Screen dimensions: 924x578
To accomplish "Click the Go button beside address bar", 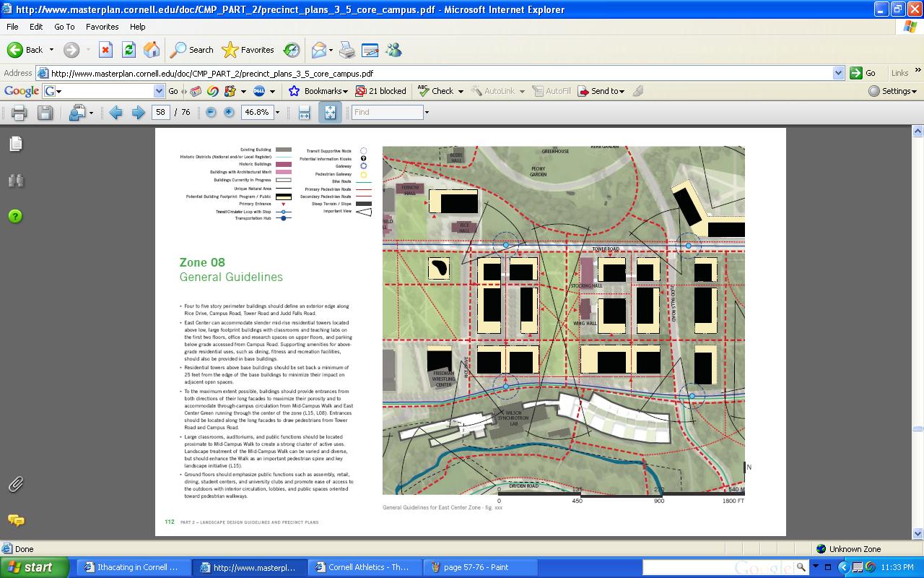I will click(863, 73).
